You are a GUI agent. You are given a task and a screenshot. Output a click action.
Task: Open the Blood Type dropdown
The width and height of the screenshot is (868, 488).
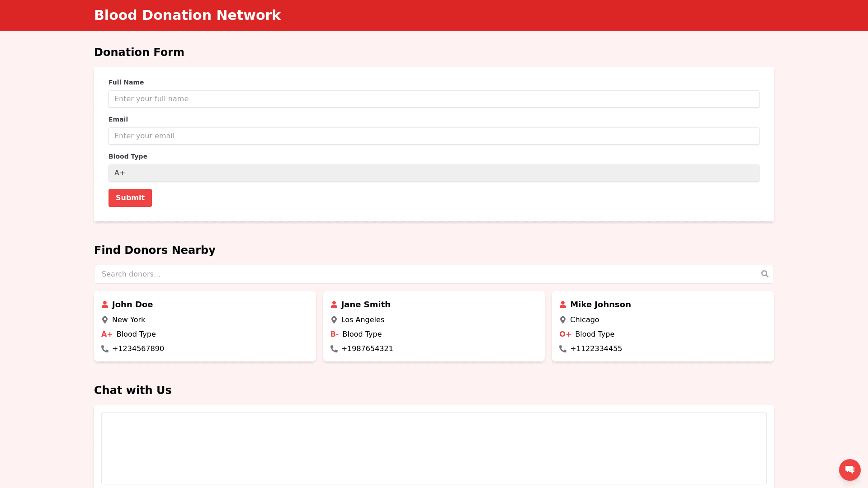434,173
